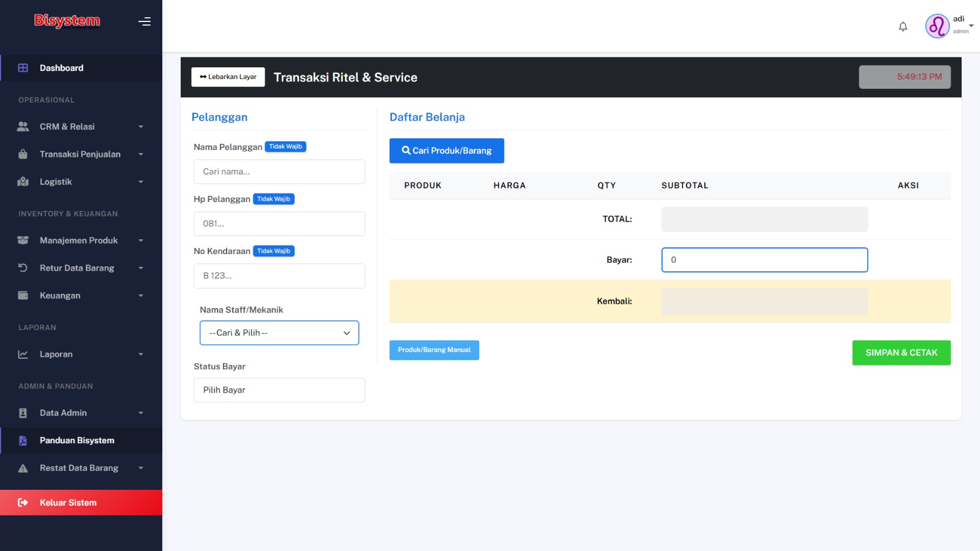Expand the Logistik submenu arrow

[x=141, y=182]
